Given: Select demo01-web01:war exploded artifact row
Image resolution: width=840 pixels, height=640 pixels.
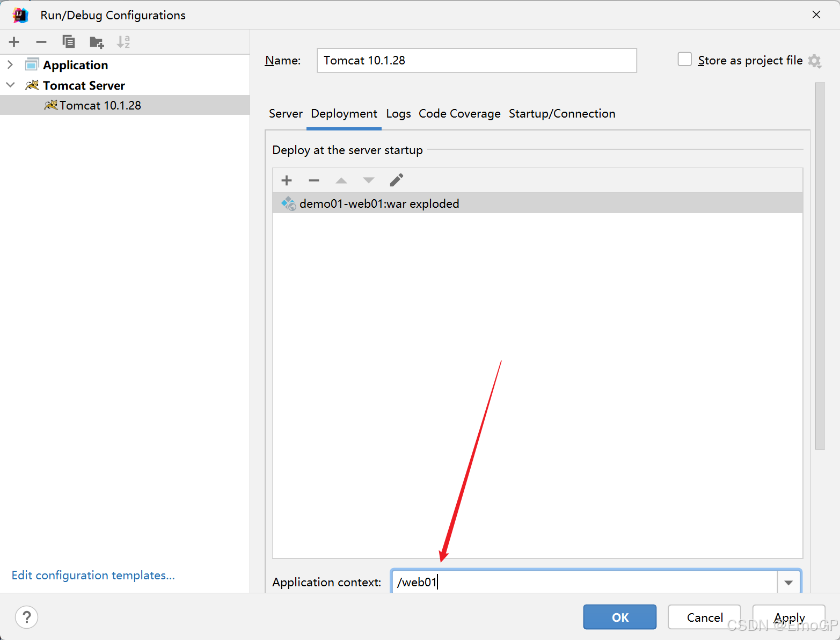Looking at the screenshot, I should coord(537,203).
